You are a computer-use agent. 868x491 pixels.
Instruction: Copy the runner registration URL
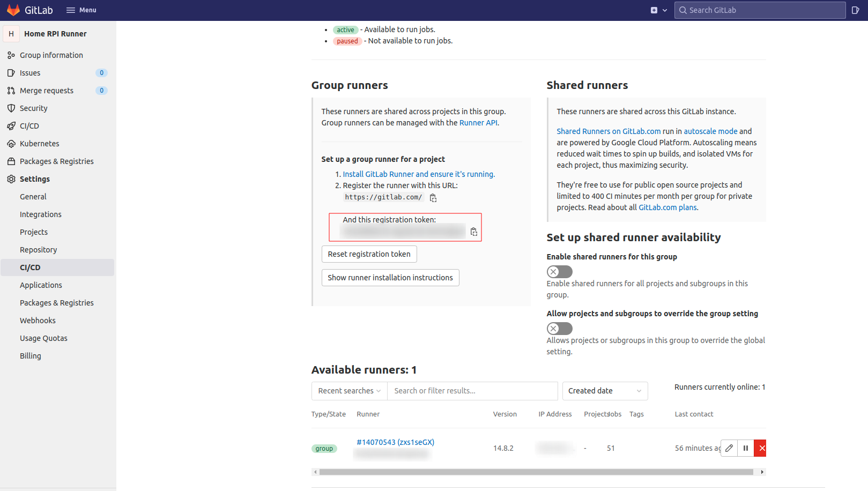[x=433, y=198]
